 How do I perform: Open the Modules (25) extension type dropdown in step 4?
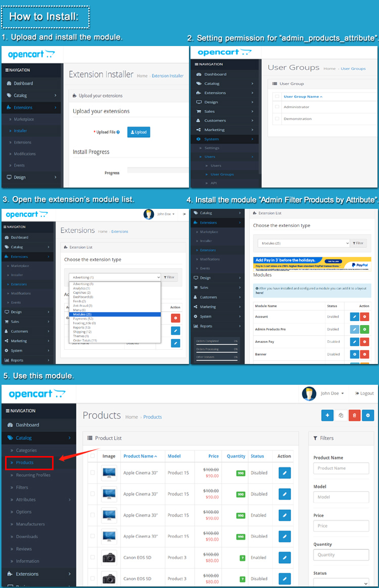(304, 243)
